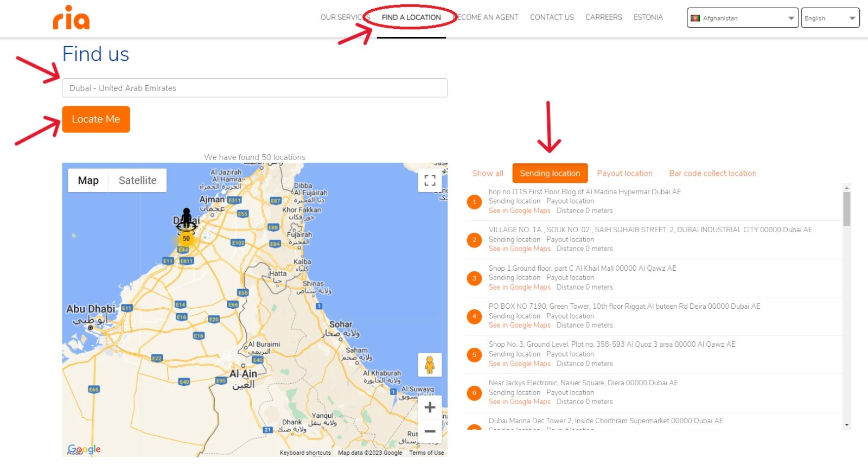Click the orange 50 cluster marker

pyautogui.click(x=186, y=239)
